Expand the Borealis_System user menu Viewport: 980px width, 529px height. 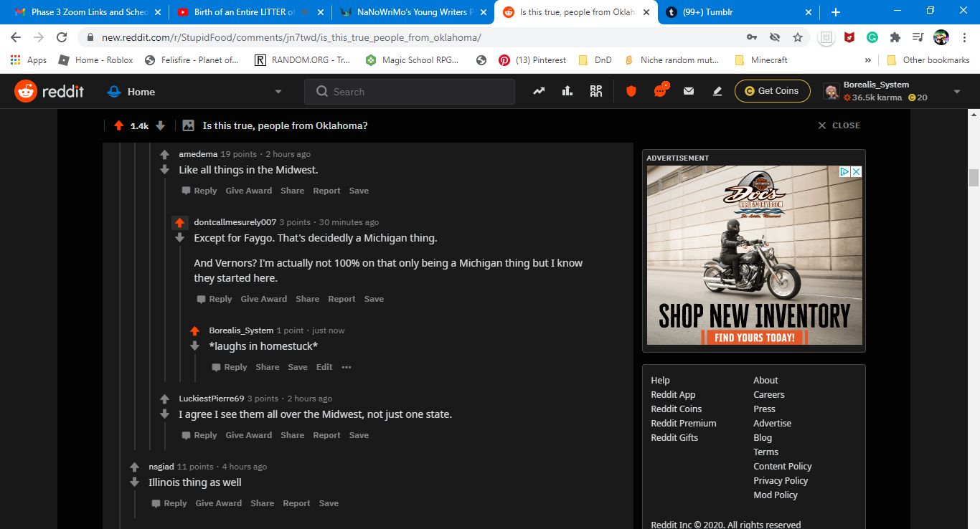(x=956, y=92)
